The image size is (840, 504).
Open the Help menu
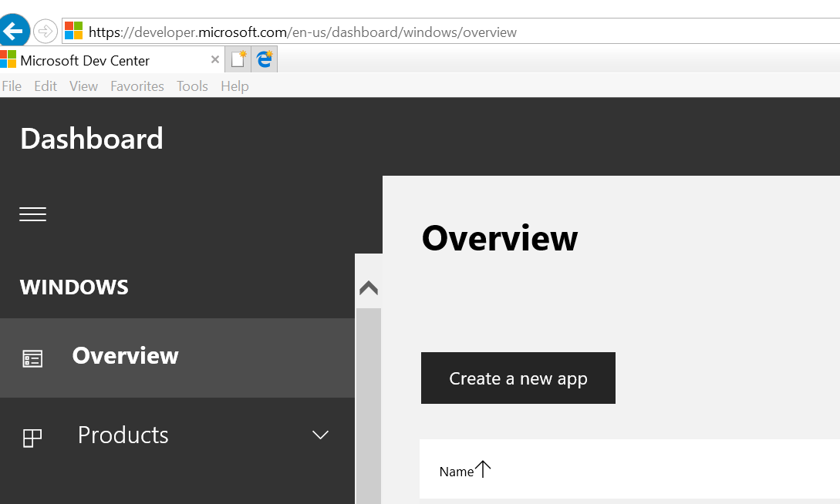pyautogui.click(x=234, y=86)
